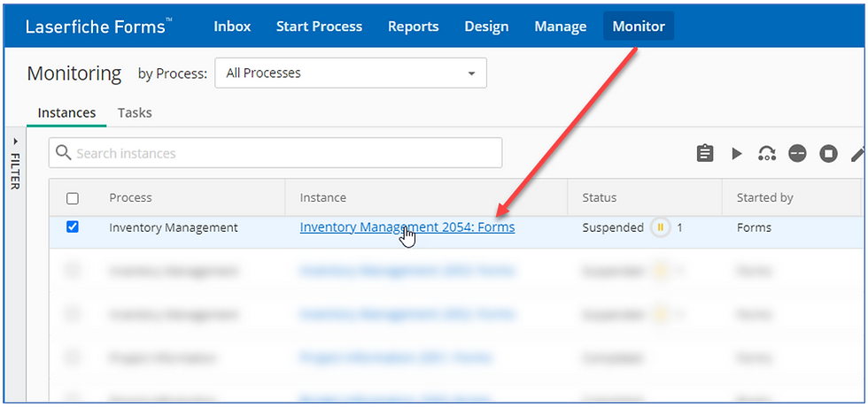This screenshot has height=407, width=868.
Task: Switch to the Design section
Action: 486,26
